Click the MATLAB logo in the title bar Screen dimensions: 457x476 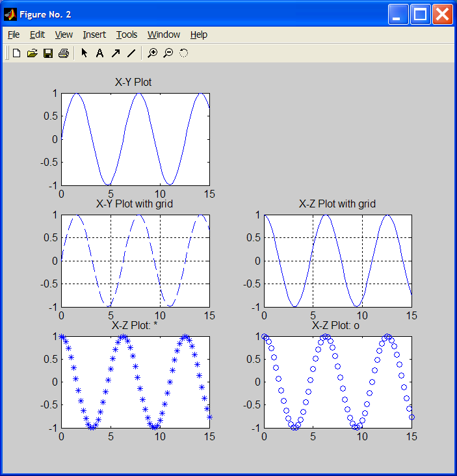click(x=10, y=14)
